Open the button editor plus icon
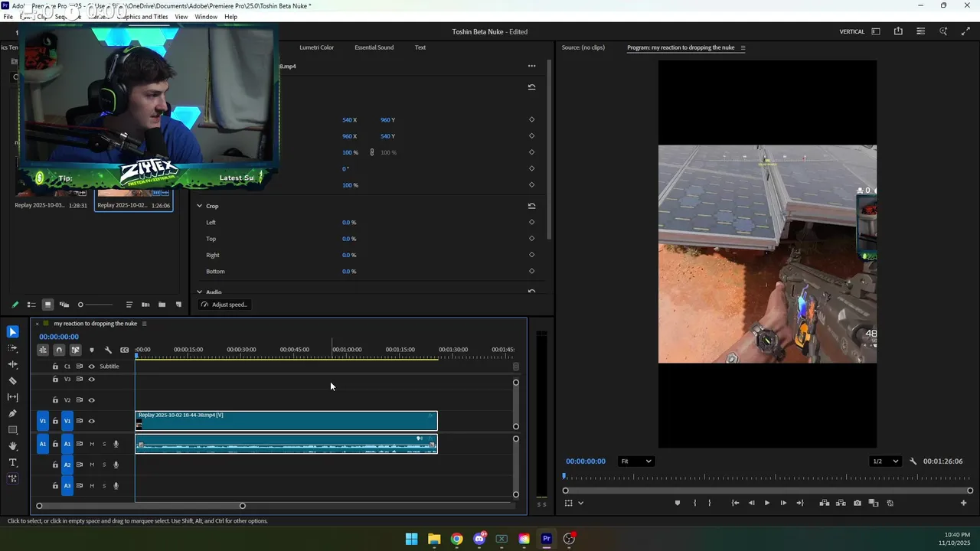Viewport: 980px width, 551px height. click(x=964, y=503)
